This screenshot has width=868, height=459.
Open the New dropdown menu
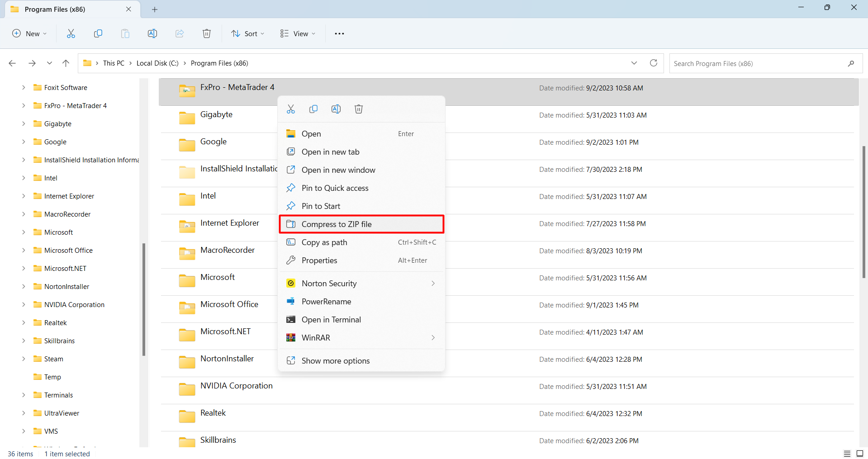(x=29, y=33)
